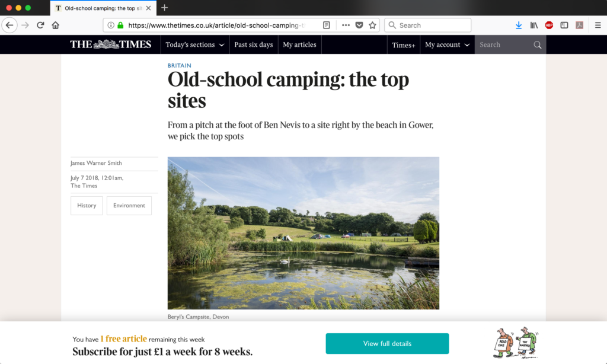This screenshot has width=607, height=364.
Task: Click the View full details button
Action: (387, 344)
